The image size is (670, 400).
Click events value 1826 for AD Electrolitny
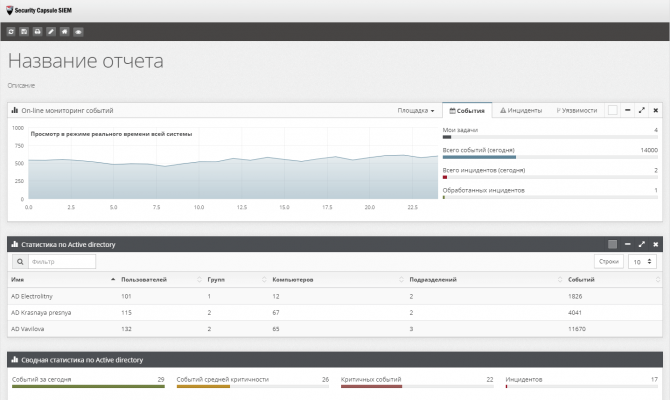[575, 296]
